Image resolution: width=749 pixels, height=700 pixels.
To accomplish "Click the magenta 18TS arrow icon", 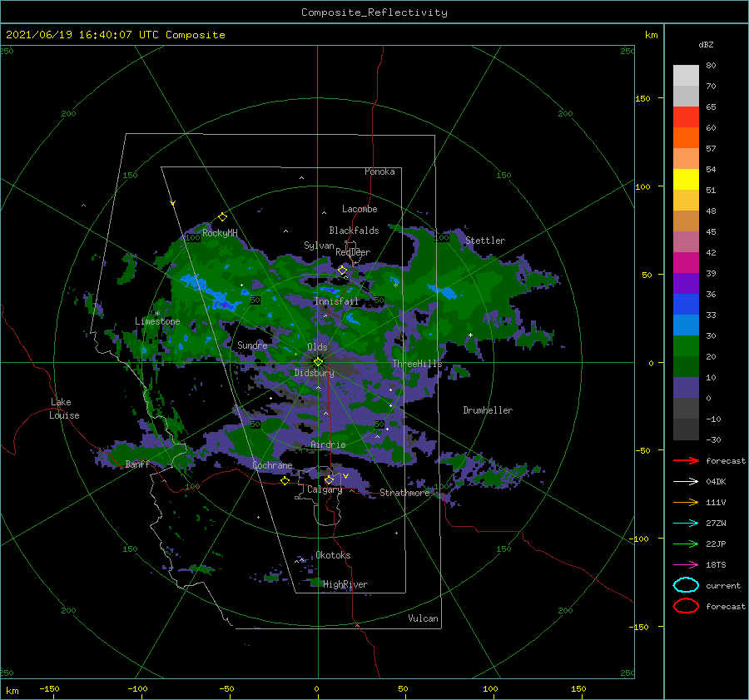I will coord(686,565).
